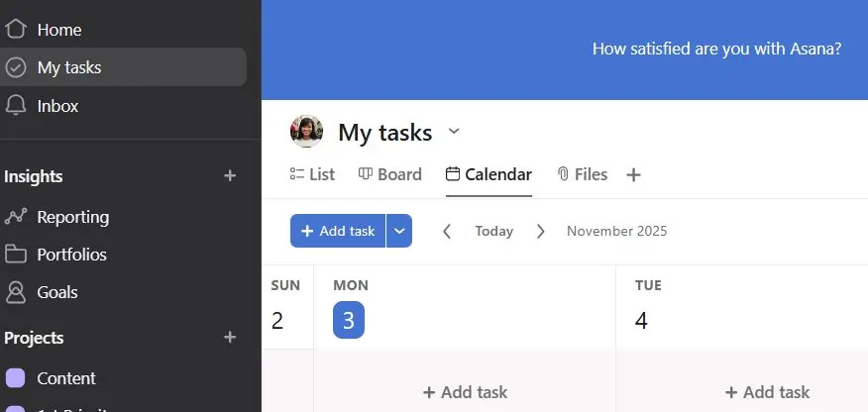Go to previous calendar period
The image size is (868, 412).
click(447, 231)
